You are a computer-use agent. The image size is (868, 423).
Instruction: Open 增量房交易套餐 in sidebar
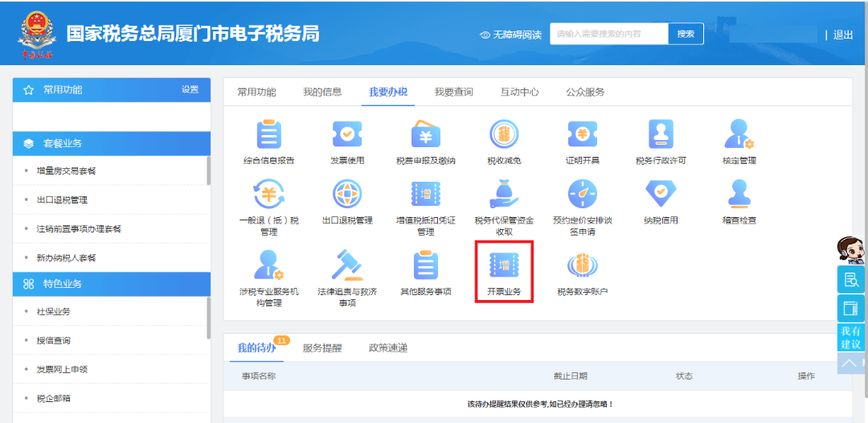pos(67,171)
